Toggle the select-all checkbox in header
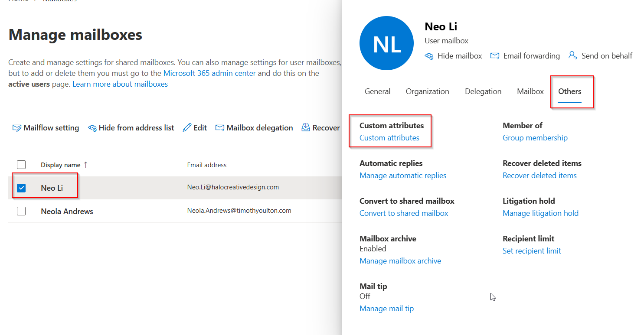 tap(21, 165)
